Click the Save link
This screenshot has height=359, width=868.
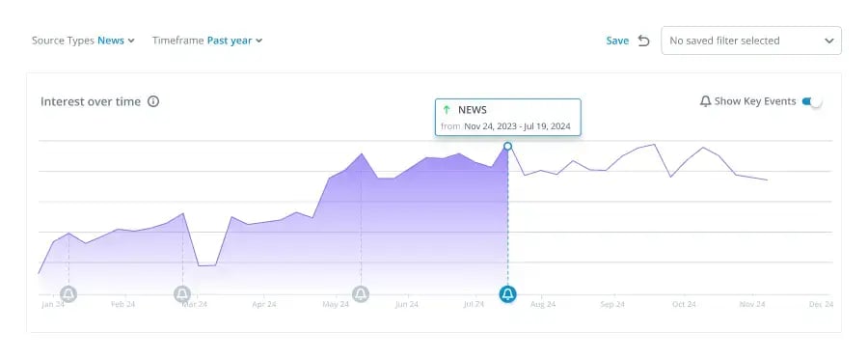[x=617, y=41]
